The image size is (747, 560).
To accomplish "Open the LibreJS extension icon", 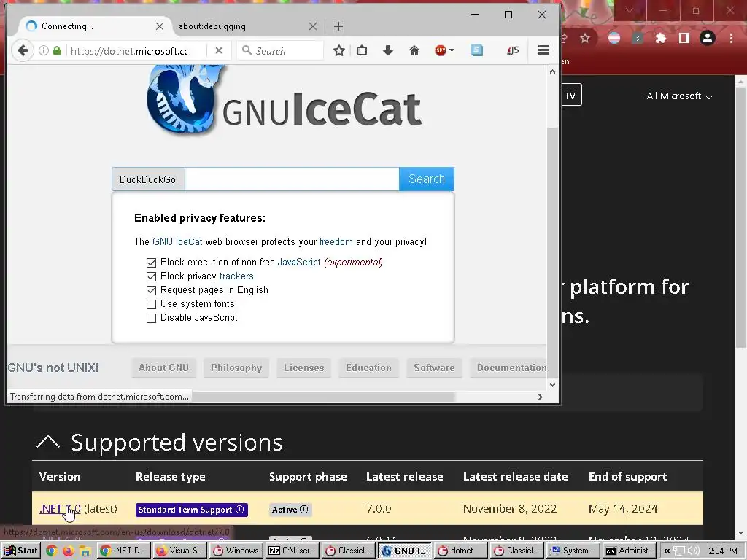I will coord(513,50).
